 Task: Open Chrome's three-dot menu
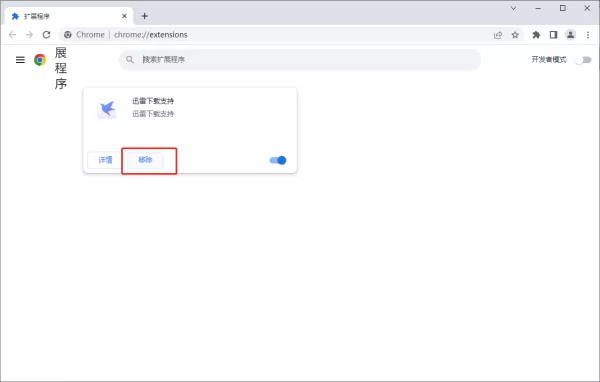(588, 35)
